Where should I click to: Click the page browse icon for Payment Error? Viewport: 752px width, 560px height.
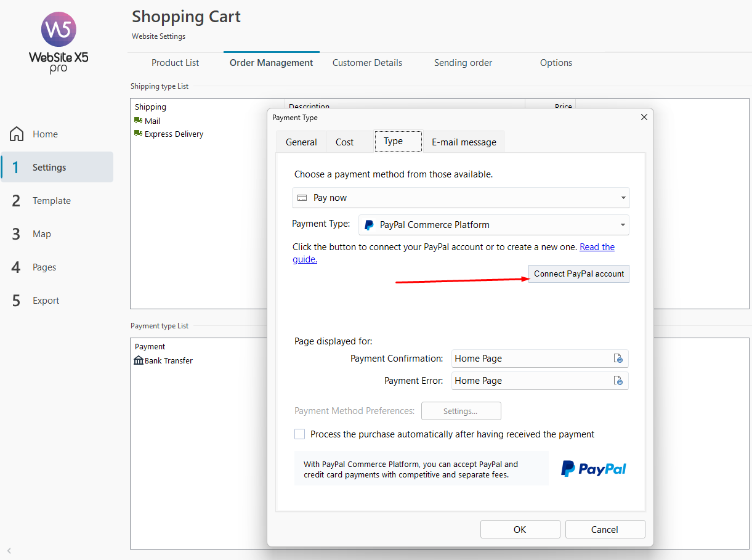coord(618,381)
